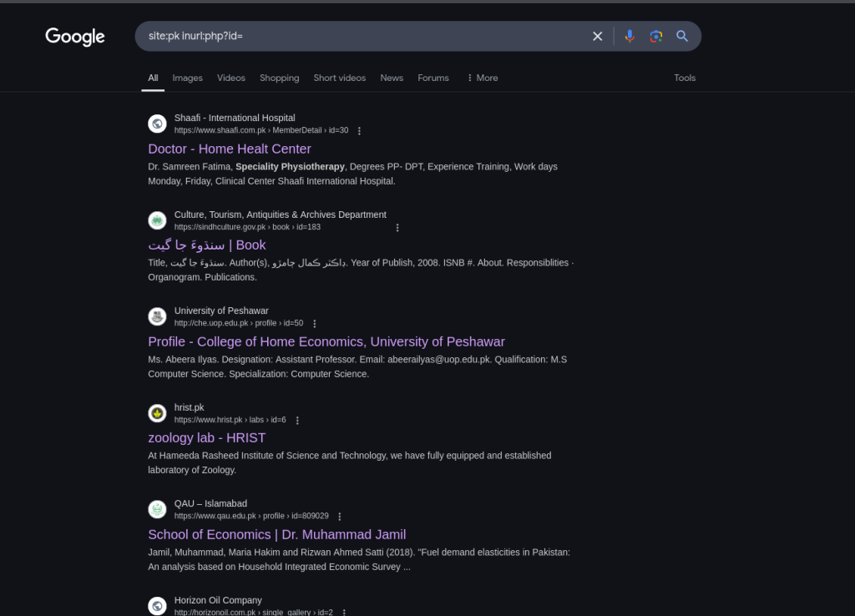Click the magnifying glass search icon
Viewport: 855px width, 616px height.
pyautogui.click(x=681, y=36)
